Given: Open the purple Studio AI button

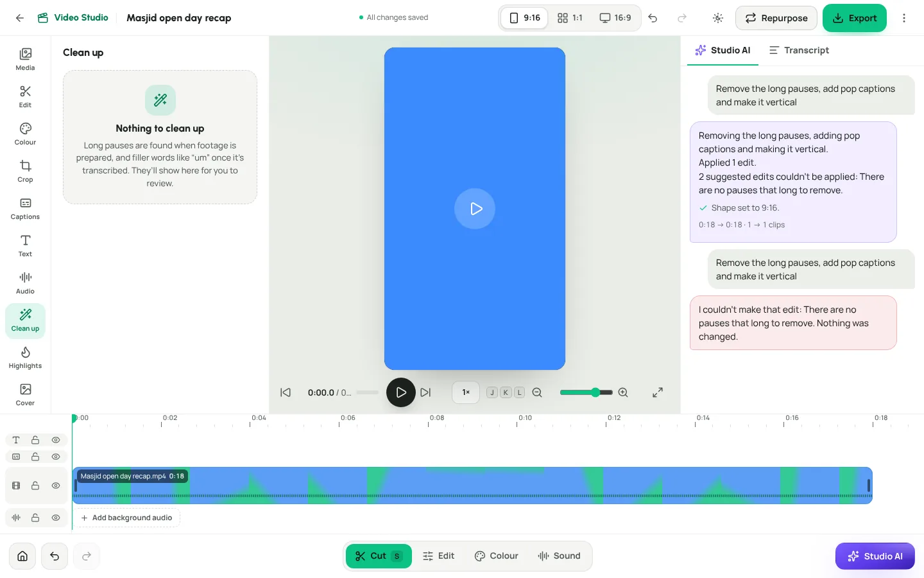Looking at the screenshot, I should pos(875,556).
